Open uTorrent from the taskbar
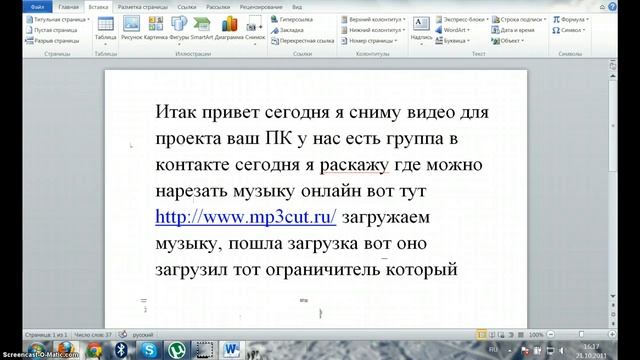The width and height of the screenshot is (640, 360). [176, 350]
